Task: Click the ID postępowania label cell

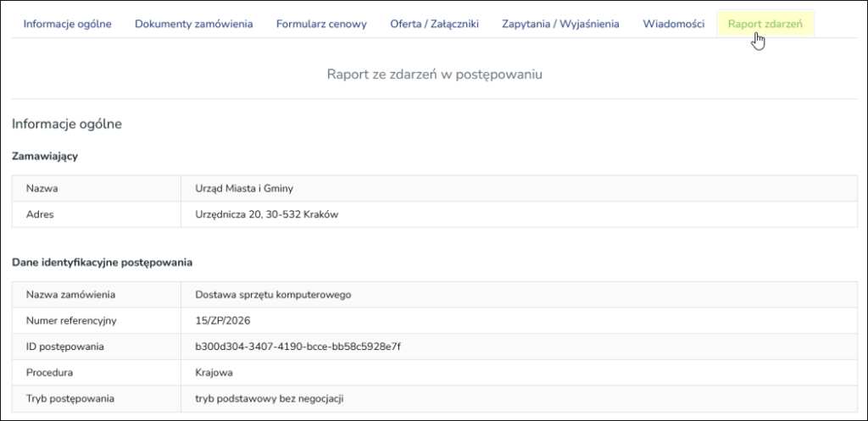Action: coord(97,346)
